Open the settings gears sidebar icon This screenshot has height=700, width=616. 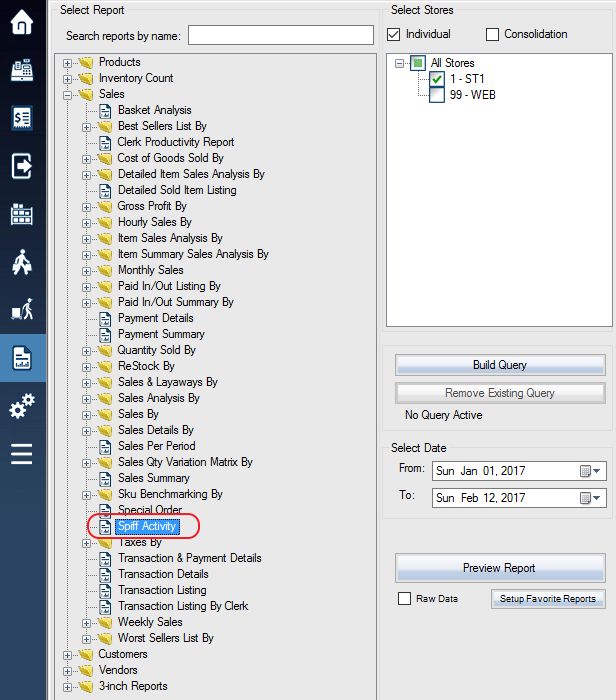click(22, 405)
